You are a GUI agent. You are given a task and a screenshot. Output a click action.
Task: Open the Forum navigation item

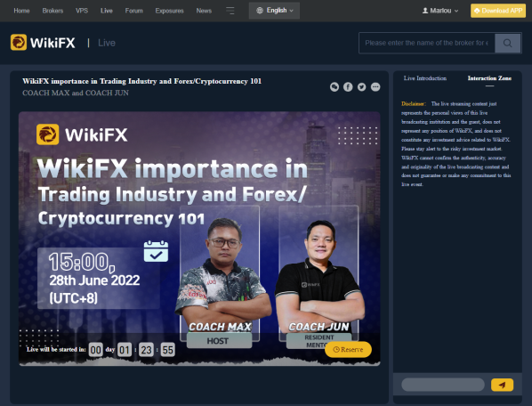tap(134, 11)
